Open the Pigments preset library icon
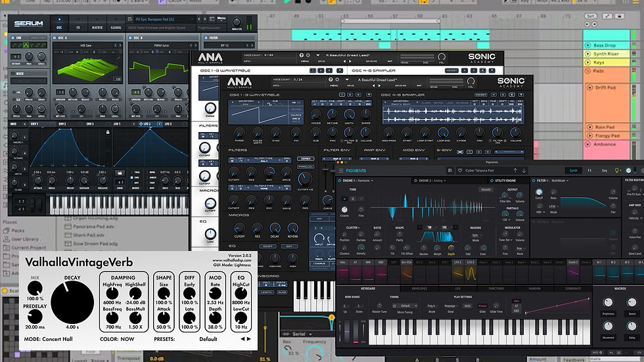The width and height of the screenshot is (644, 362). coord(449,170)
